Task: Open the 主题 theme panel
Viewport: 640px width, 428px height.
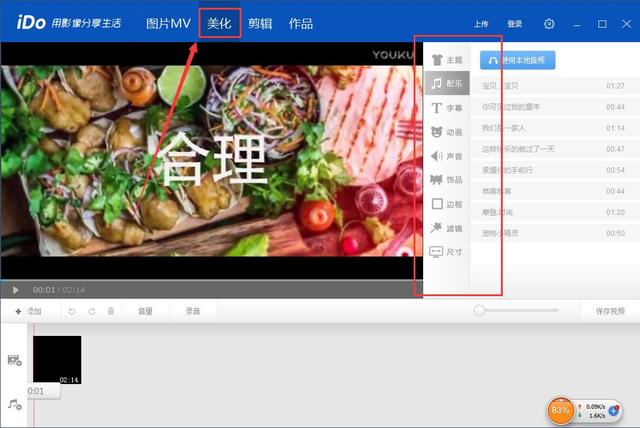Action: 445,59
